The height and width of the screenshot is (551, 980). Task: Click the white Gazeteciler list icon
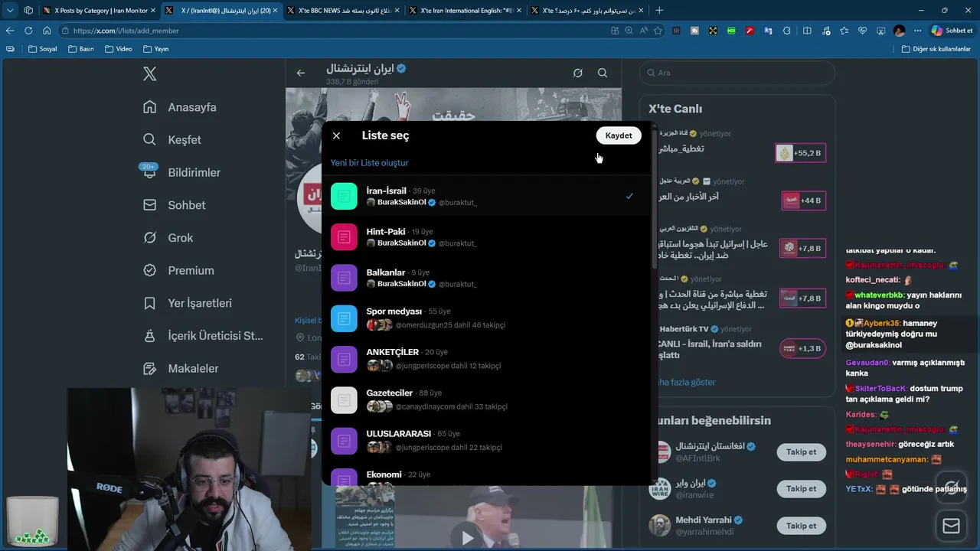(x=344, y=400)
